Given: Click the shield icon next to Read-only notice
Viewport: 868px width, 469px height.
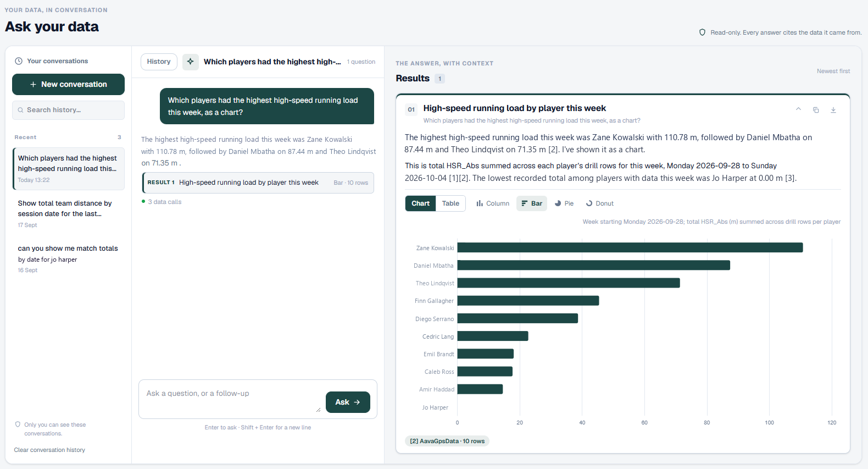Looking at the screenshot, I should [x=702, y=32].
